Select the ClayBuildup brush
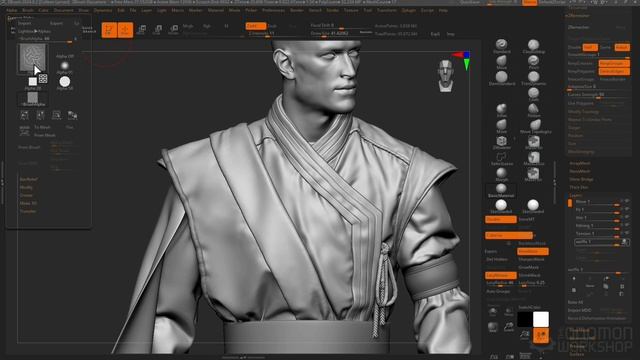This screenshot has height=360, width=640. [x=533, y=46]
